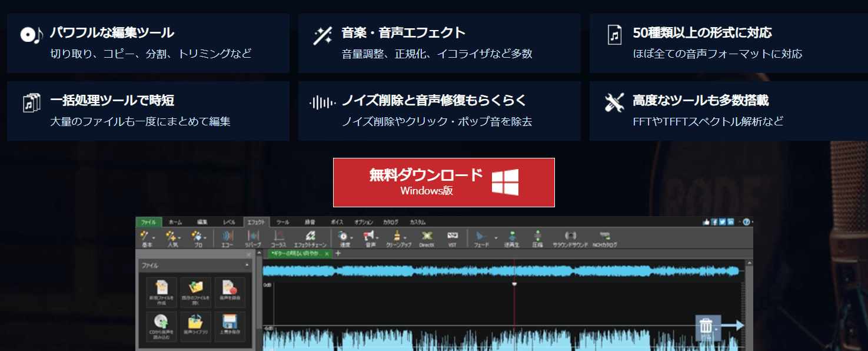868x351 pixels.
Task: Click the disc and music note icon
Action: click(x=31, y=35)
